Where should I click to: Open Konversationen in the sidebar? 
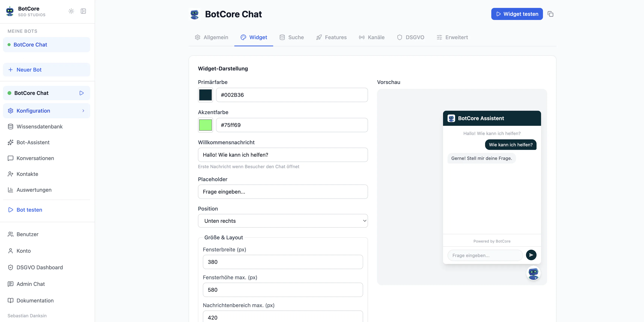point(47,158)
